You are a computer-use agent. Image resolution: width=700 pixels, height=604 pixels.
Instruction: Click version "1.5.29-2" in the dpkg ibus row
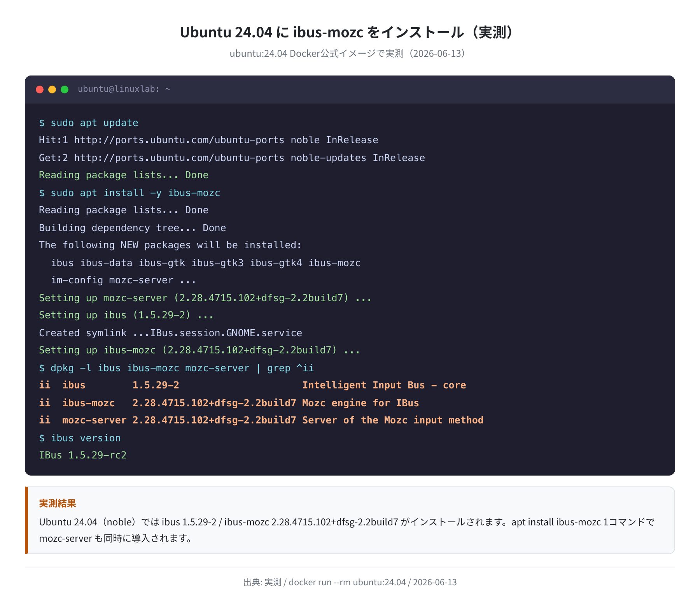tap(156, 385)
